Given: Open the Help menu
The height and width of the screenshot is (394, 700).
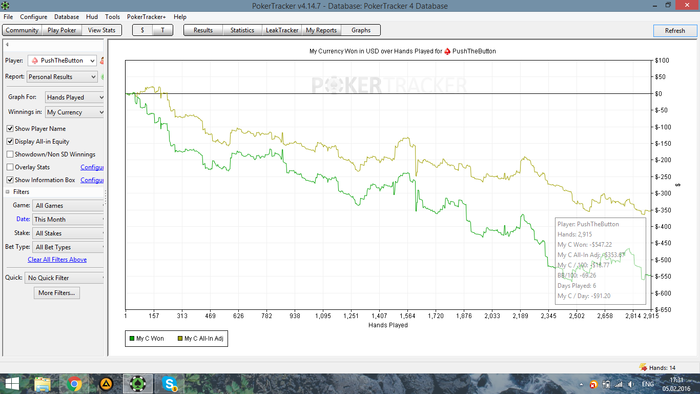Looking at the screenshot, I should pos(180,17).
